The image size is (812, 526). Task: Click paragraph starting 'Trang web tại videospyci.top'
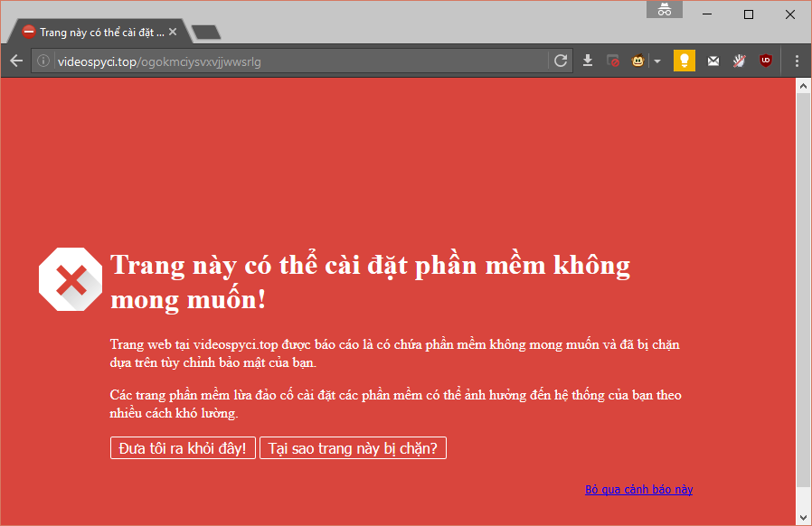pyautogui.click(x=394, y=353)
